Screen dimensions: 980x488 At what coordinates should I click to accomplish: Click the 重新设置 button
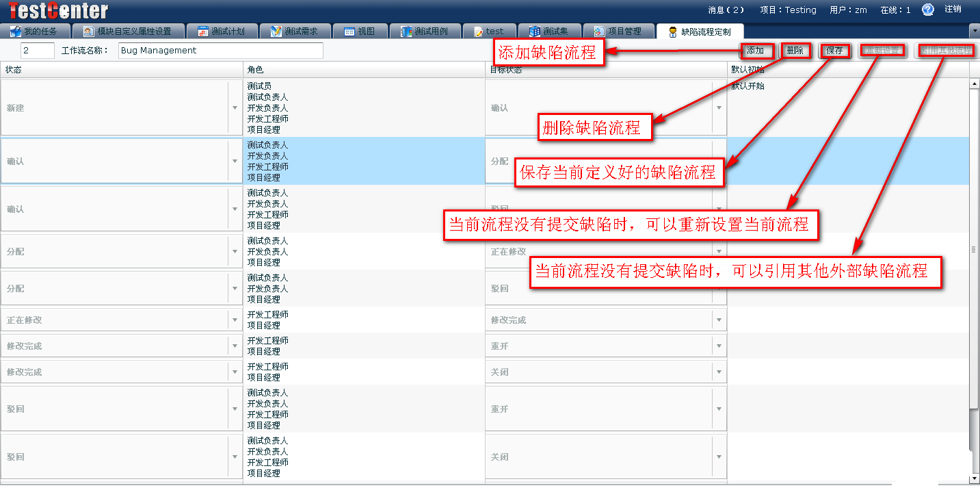click(882, 51)
